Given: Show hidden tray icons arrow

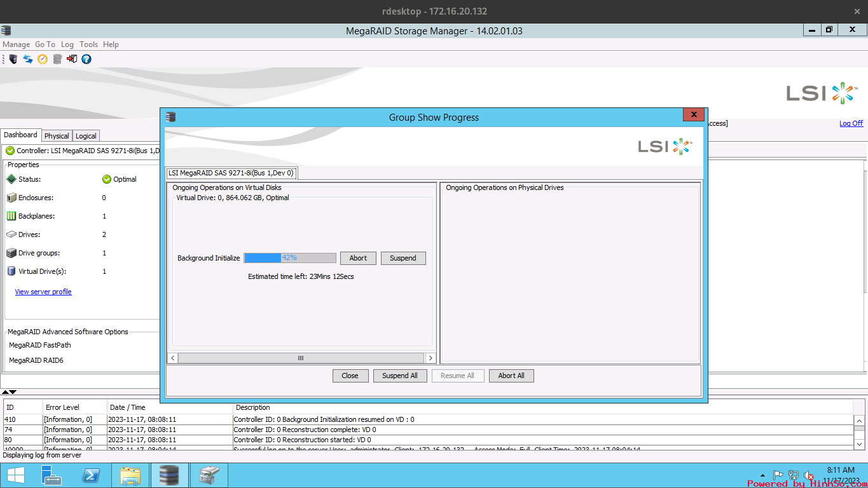Looking at the screenshot, I should coord(763,475).
